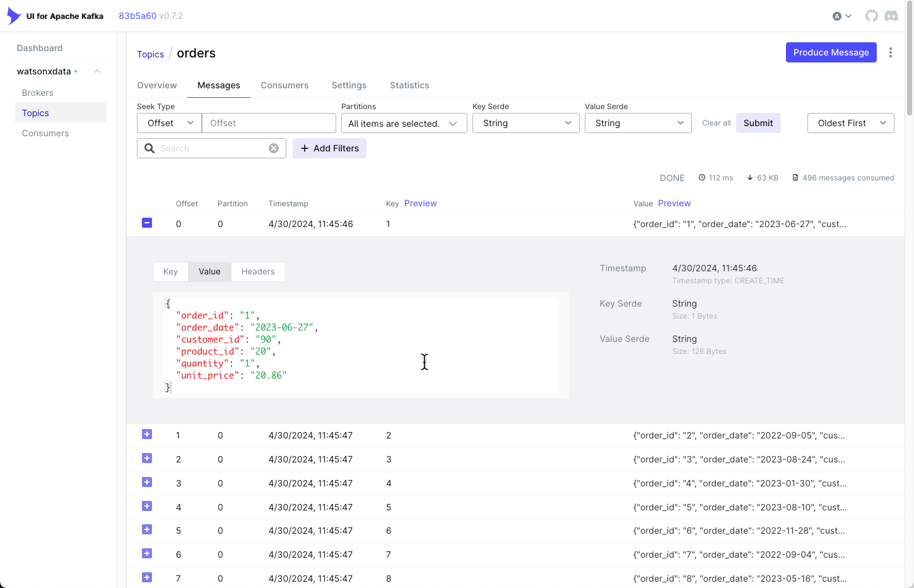The height and width of the screenshot is (588, 914).
Task: Expand message row with key 4
Action: tap(147, 482)
